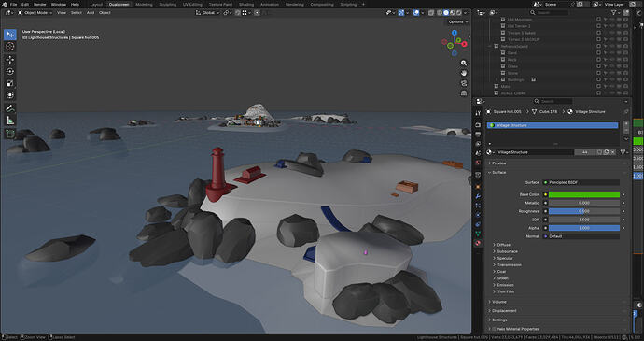Toggle exclude checkbox for Grass collection
644x341 pixels.
point(598,66)
